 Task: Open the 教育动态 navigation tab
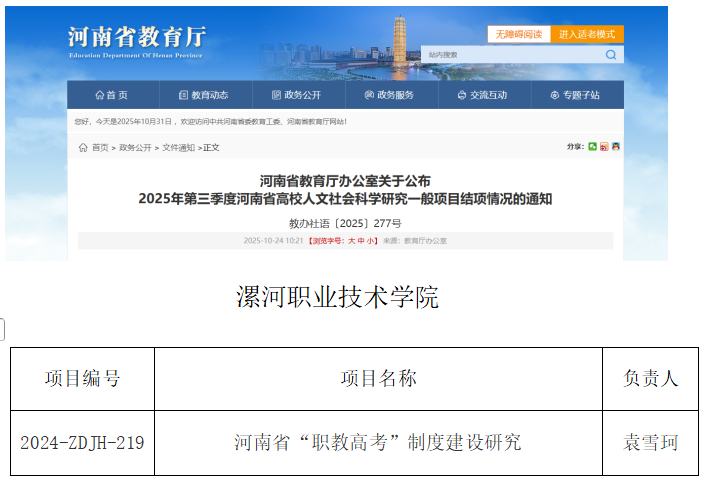(203, 95)
